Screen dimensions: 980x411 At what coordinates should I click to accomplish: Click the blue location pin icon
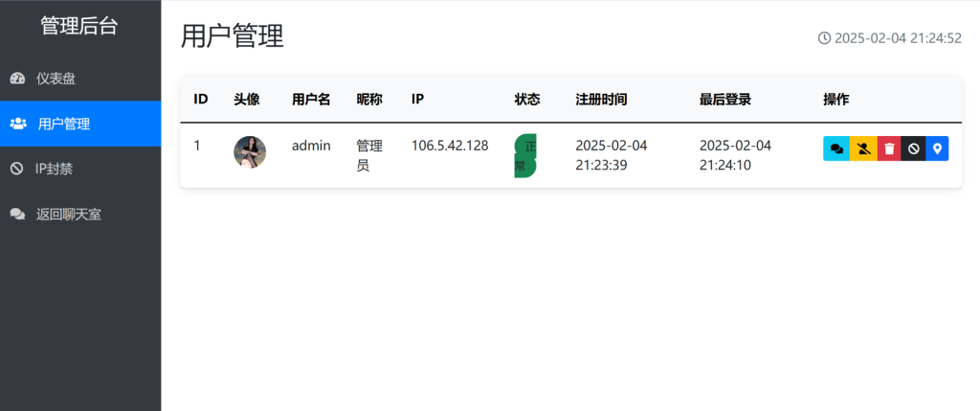point(938,148)
